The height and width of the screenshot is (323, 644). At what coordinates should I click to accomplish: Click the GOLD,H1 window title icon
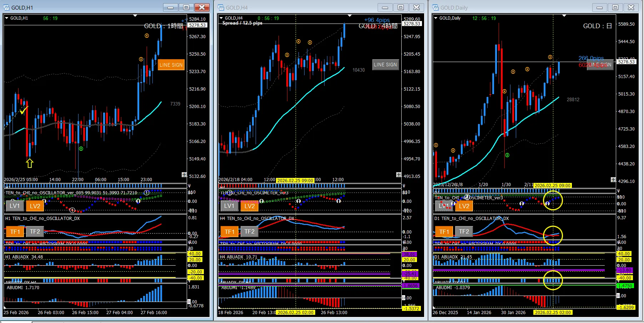click(6, 7)
